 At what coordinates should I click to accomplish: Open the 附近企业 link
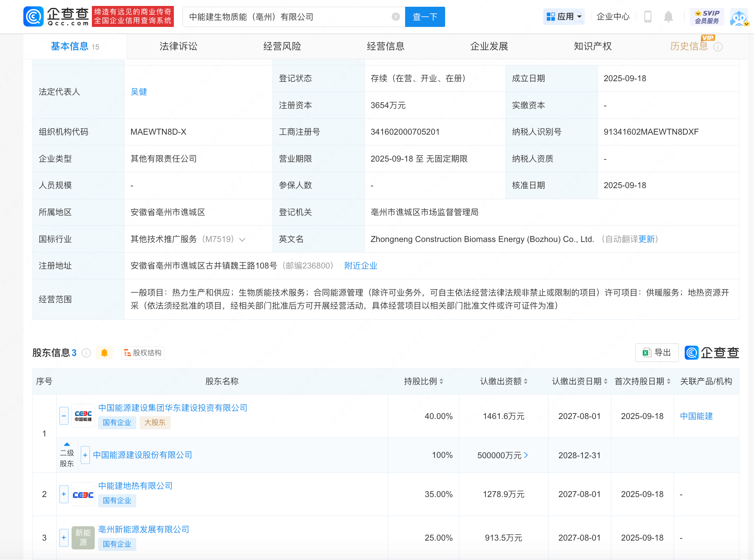[360, 266]
